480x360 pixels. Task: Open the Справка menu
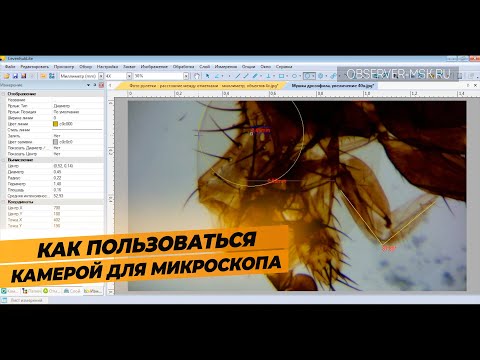[x=284, y=67]
